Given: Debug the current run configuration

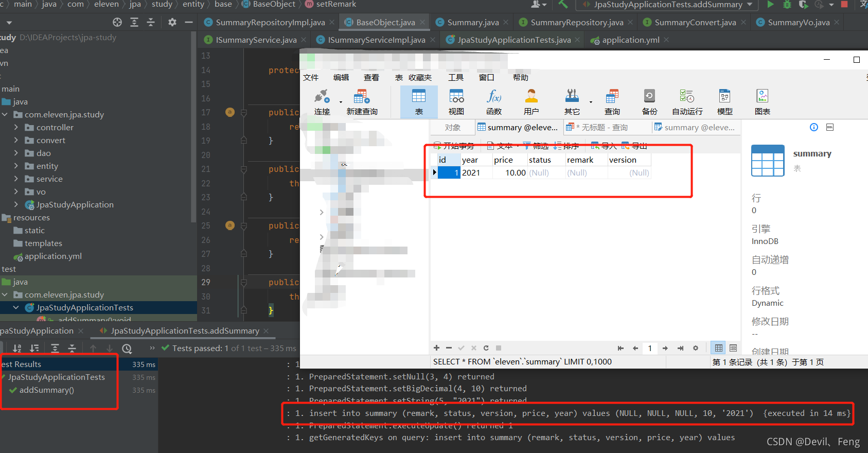Looking at the screenshot, I should pyautogui.click(x=787, y=4).
